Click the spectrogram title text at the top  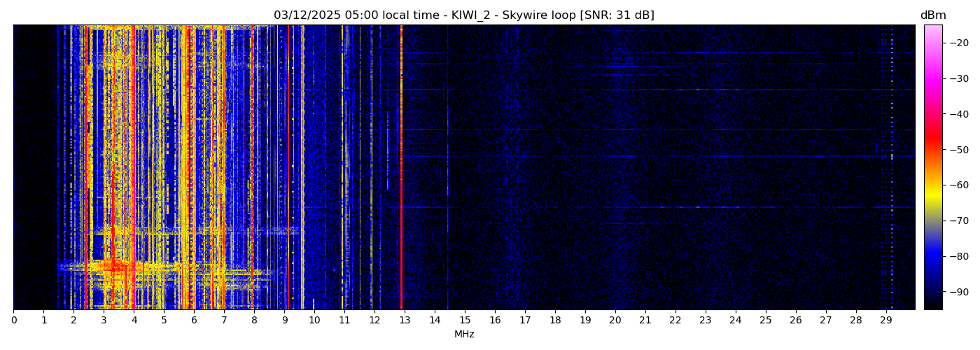(463, 15)
